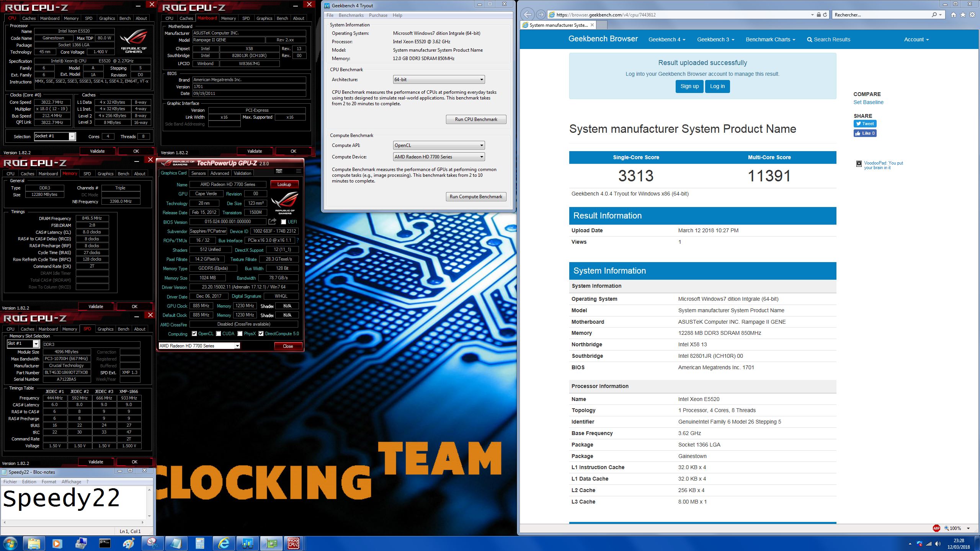
Task: Click the GPU-Z screenshot camera icon
Action: pyautogui.click(x=279, y=171)
